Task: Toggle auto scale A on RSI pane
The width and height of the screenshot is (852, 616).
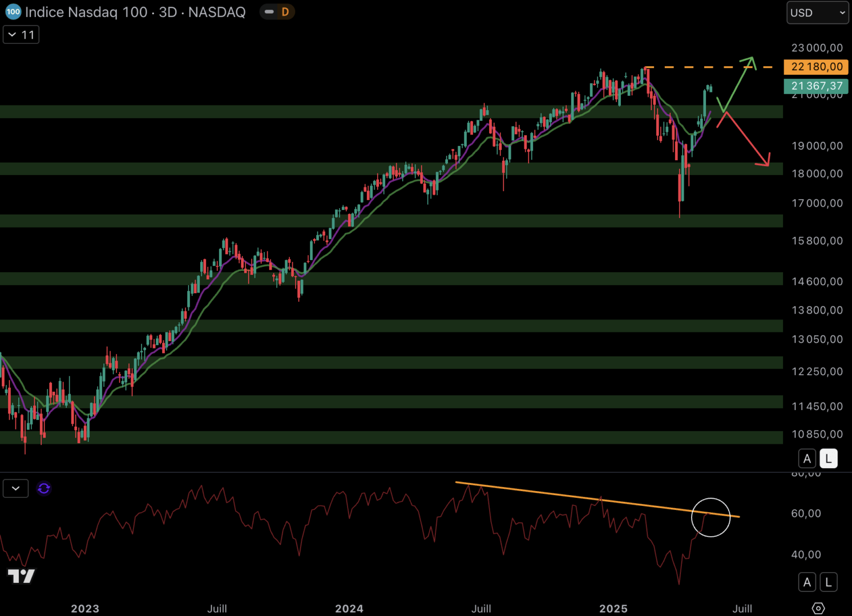Action: (807, 582)
